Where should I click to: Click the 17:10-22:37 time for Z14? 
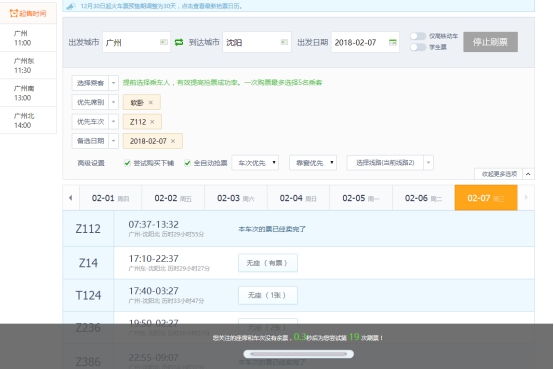[x=153, y=259]
